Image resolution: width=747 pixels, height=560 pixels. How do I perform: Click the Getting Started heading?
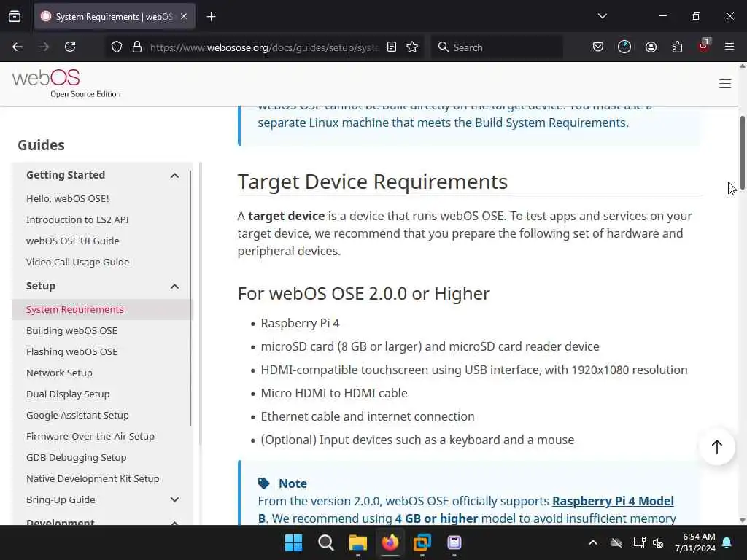click(65, 175)
